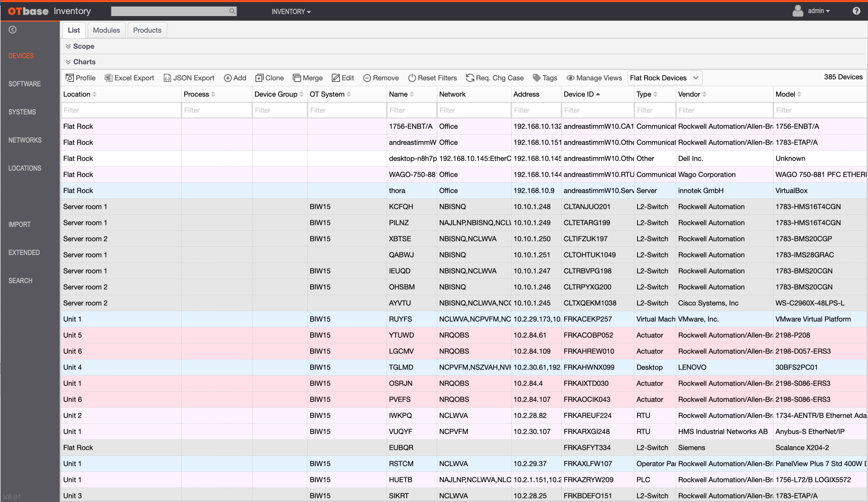Sort by the Name column header
This screenshot has height=502, width=868.
click(401, 94)
